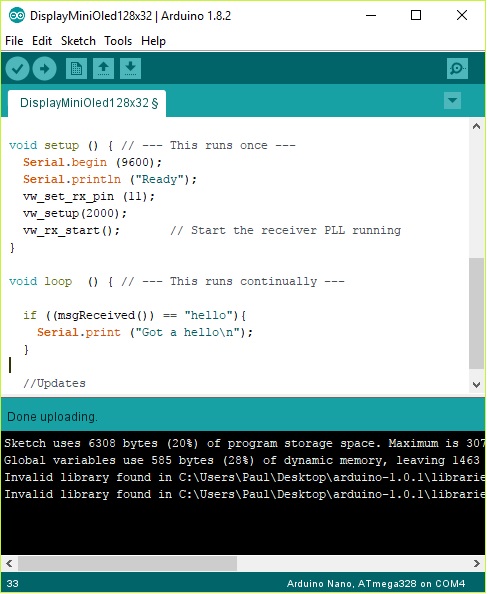
Task: Click the console scroll right arrow
Action: [477, 563]
